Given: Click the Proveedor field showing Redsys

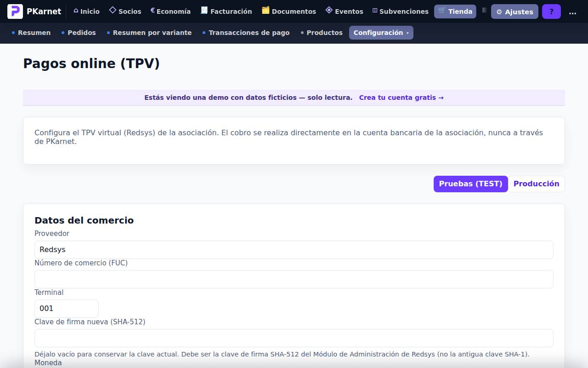Looking at the screenshot, I should [x=294, y=250].
